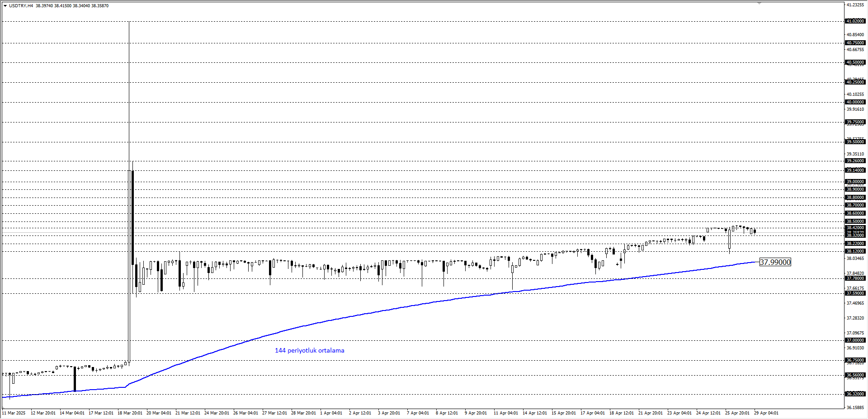The width and height of the screenshot is (868, 419).
Task: Click the '3 Apr 20:01' time axis label
Action: pos(389,413)
